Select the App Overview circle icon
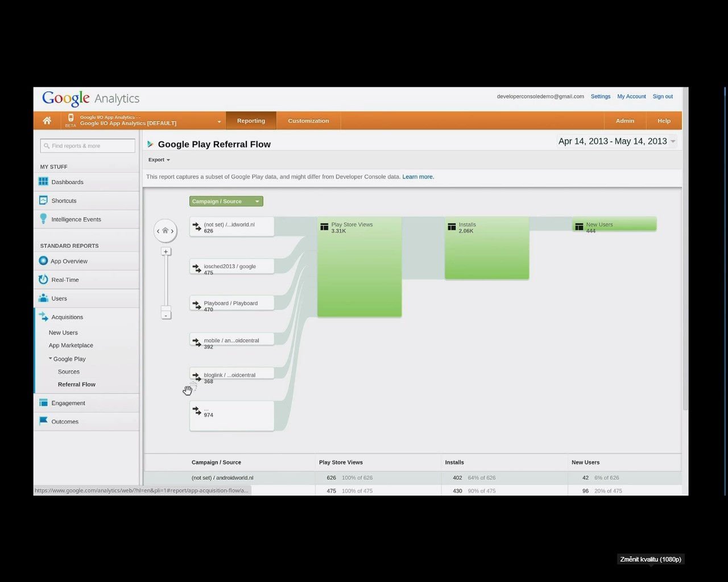This screenshot has height=582, width=728. (x=43, y=261)
